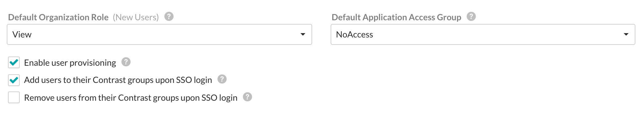
Task: Click the arrow on the NoAccess dropdown
Action: tap(626, 34)
